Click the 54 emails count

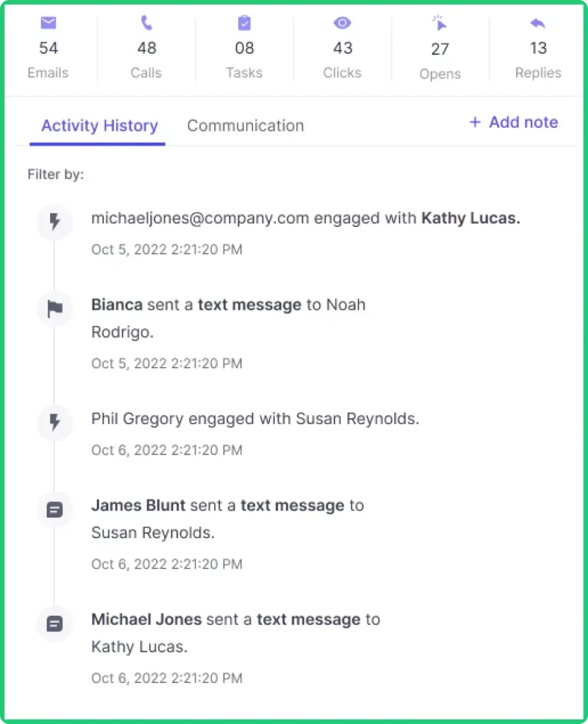48,48
